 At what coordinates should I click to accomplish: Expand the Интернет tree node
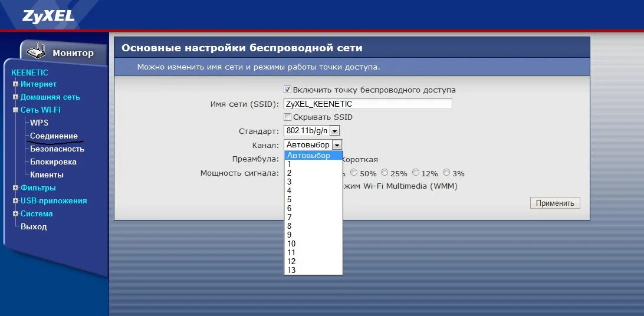(15, 84)
